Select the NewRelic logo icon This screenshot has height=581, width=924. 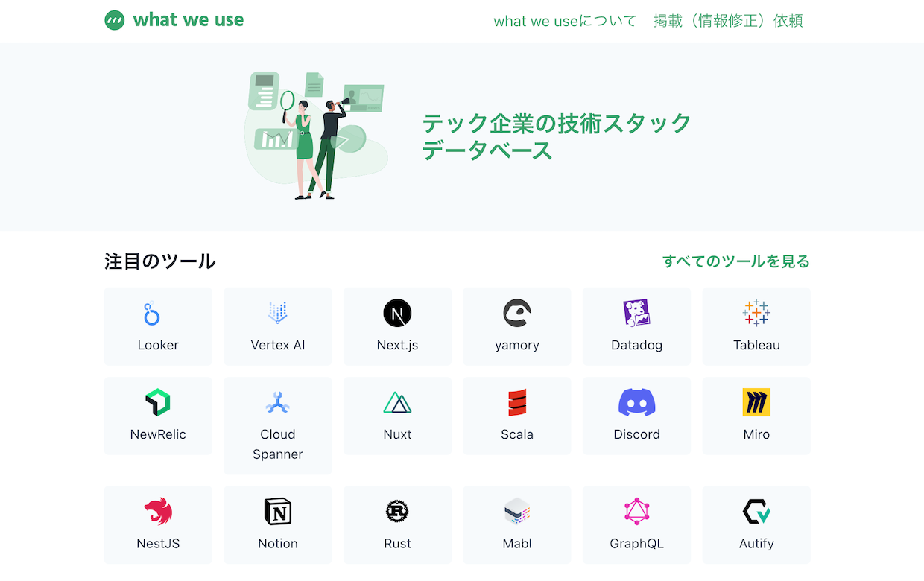click(158, 403)
